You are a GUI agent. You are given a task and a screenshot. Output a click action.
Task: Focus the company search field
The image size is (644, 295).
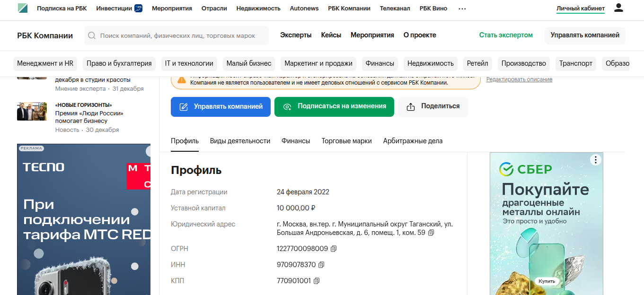pos(176,35)
